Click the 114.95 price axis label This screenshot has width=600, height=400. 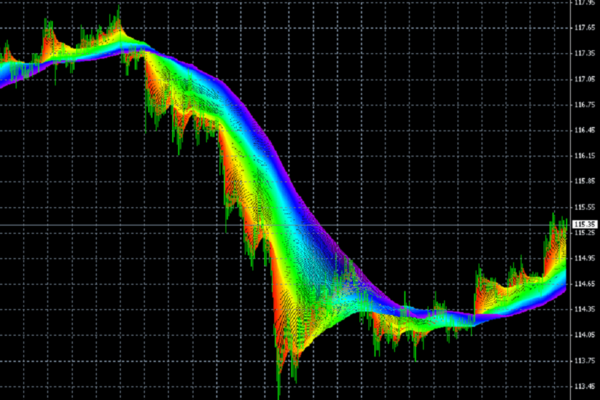(585, 258)
